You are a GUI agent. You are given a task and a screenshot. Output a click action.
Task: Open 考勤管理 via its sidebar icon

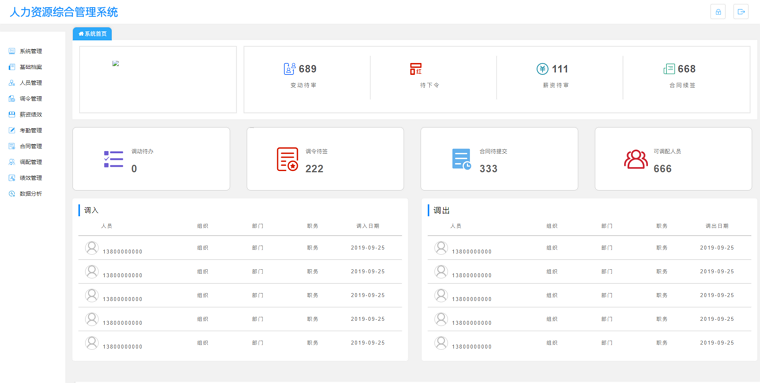pyautogui.click(x=12, y=130)
